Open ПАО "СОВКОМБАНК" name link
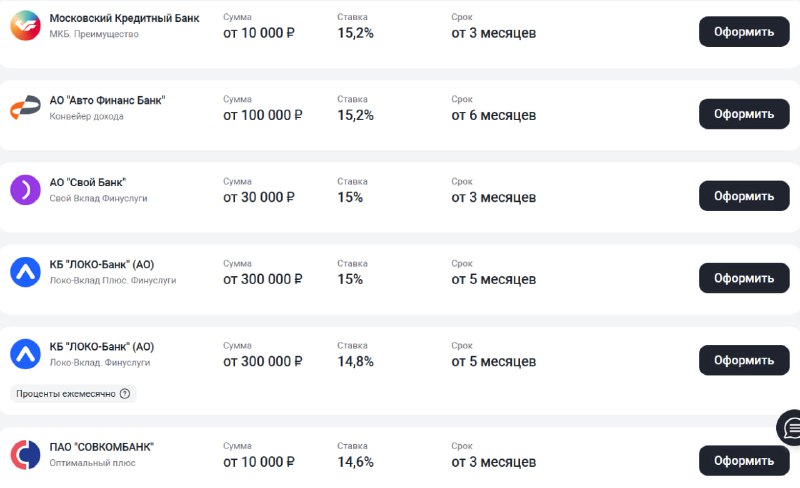 coord(101,446)
